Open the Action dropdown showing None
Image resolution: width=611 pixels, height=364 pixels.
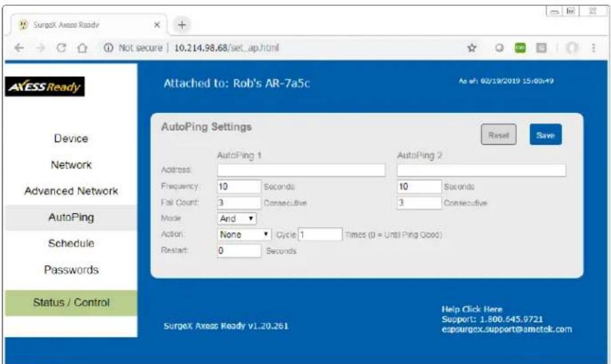pos(244,234)
